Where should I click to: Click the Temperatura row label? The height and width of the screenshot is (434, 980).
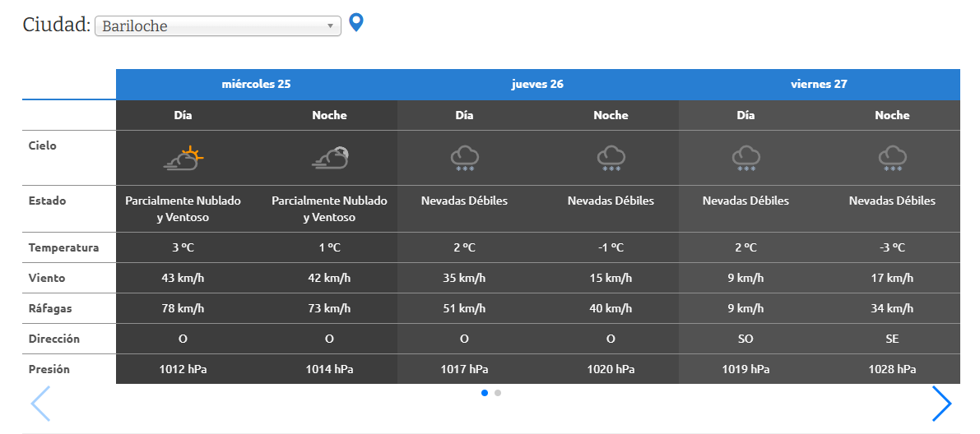(x=63, y=247)
